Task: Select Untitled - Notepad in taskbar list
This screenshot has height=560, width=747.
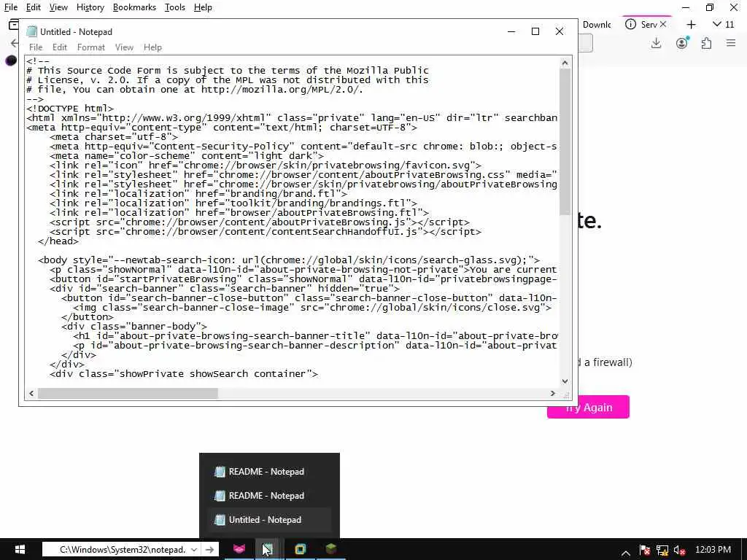Action: click(x=269, y=520)
